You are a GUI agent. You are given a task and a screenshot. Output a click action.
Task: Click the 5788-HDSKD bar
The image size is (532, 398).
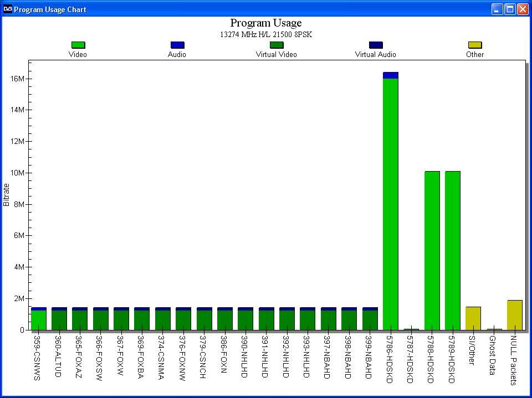432,251
